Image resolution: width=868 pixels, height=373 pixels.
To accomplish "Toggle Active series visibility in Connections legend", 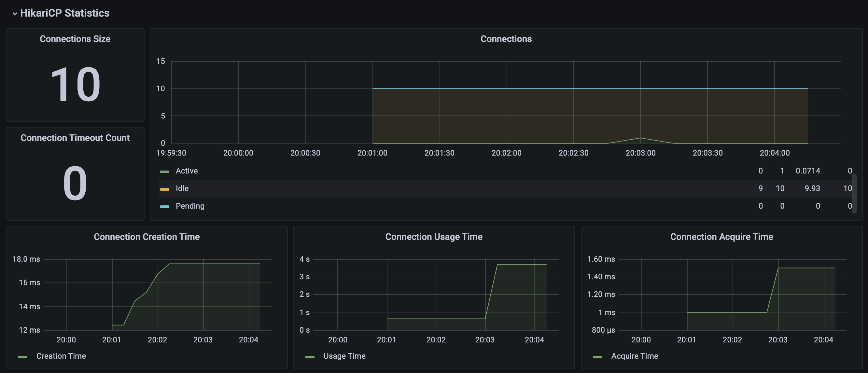I will 187,171.
